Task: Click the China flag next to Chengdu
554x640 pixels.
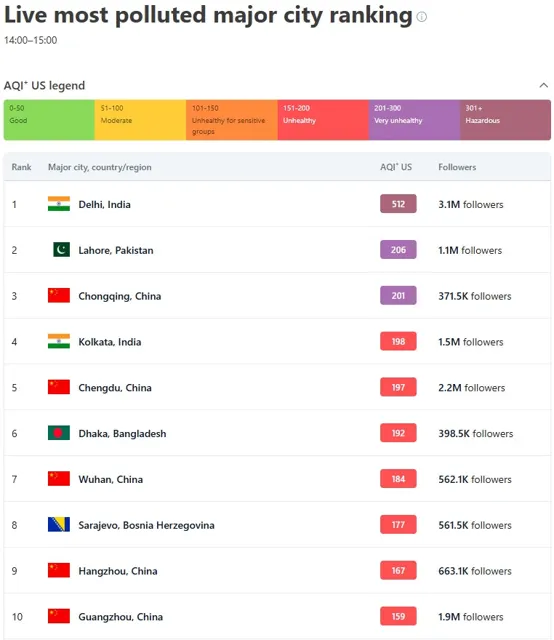Action: point(59,387)
